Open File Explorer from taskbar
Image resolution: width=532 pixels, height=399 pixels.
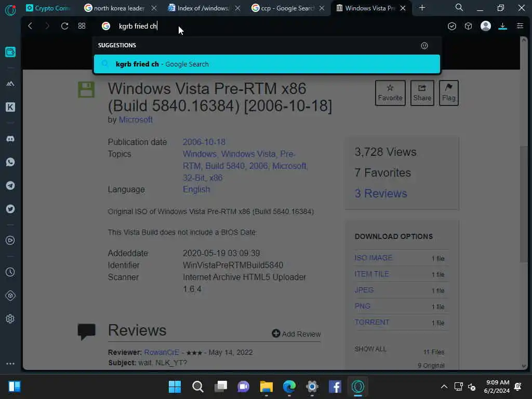pyautogui.click(x=267, y=387)
